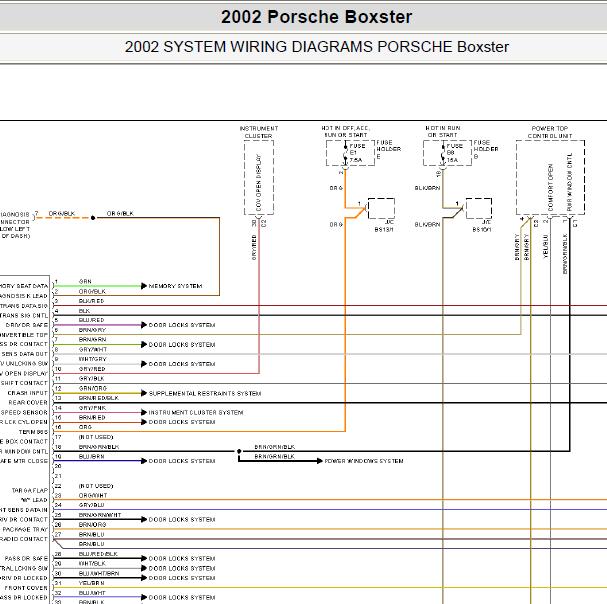Click the ORG/WHT wire label on pin 23
Screen dimensions: 607x604
[93, 496]
